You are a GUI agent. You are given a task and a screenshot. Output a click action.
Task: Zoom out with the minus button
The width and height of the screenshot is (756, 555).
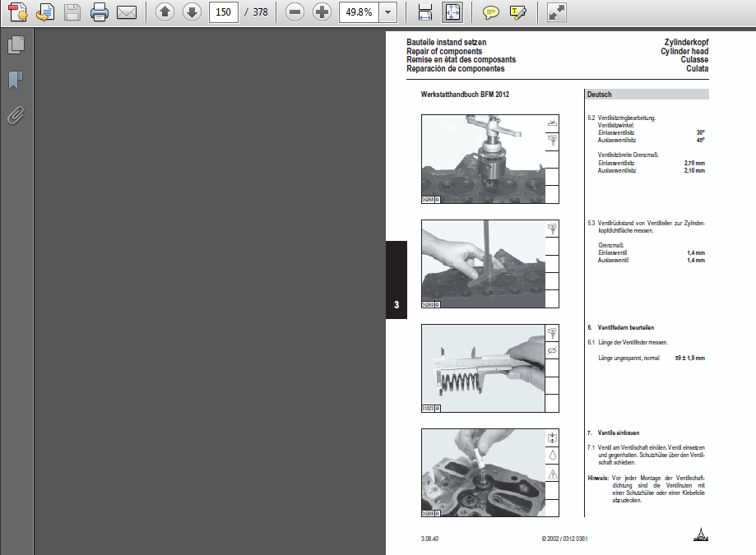pos(295,12)
